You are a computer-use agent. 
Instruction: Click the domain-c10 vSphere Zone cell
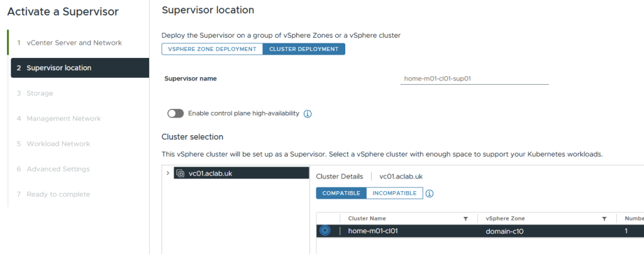click(x=505, y=231)
